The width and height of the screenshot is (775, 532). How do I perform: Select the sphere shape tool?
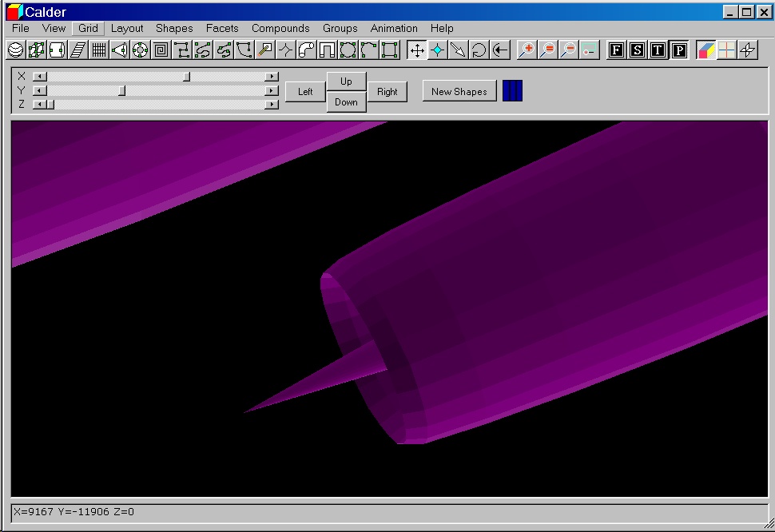tap(15, 50)
